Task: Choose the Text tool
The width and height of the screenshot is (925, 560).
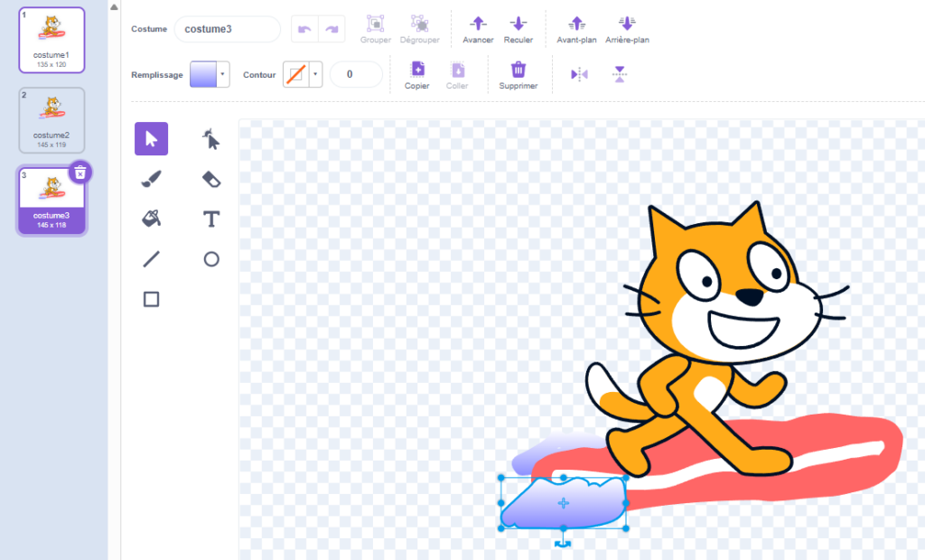Action: tap(211, 219)
